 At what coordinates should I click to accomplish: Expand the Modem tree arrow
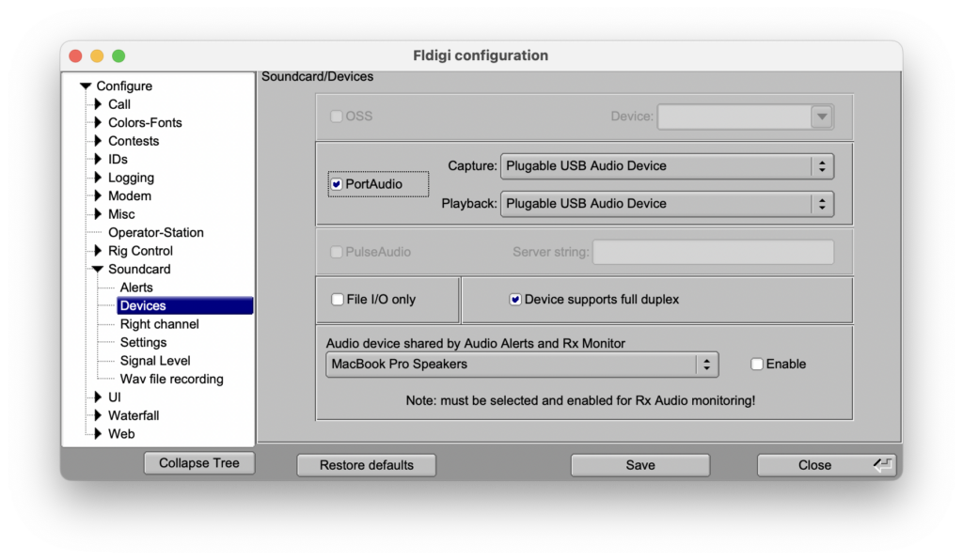tap(97, 196)
